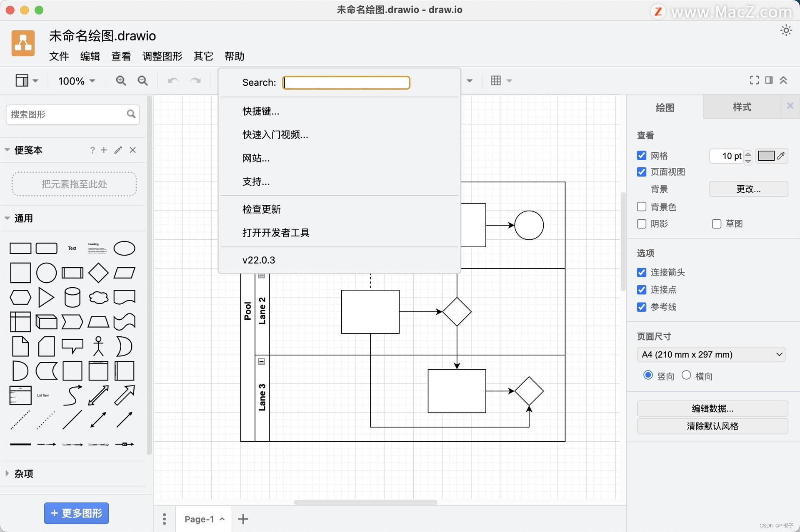Image resolution: width=800 pixels, height=532 pixels.
Task: Open the pages menu three-dot icon
Action: [x=164, y=519]
